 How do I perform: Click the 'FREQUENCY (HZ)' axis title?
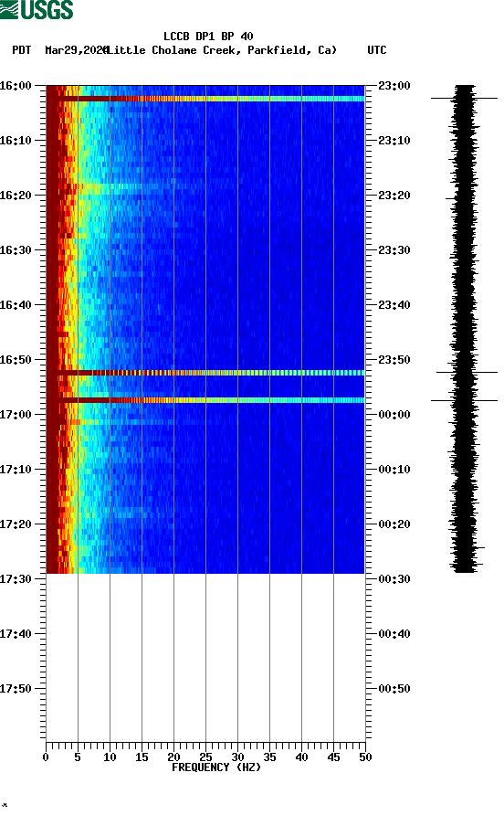216,767
